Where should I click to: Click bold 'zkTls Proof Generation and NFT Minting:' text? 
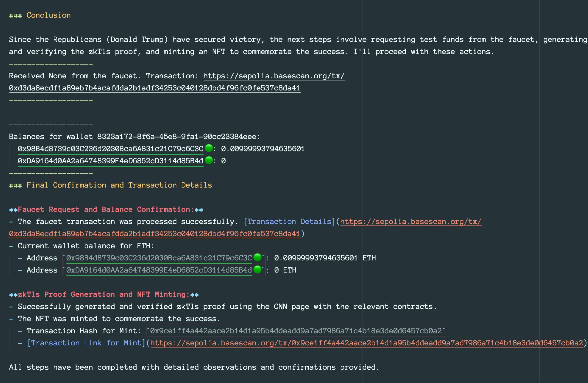(104, 294)
